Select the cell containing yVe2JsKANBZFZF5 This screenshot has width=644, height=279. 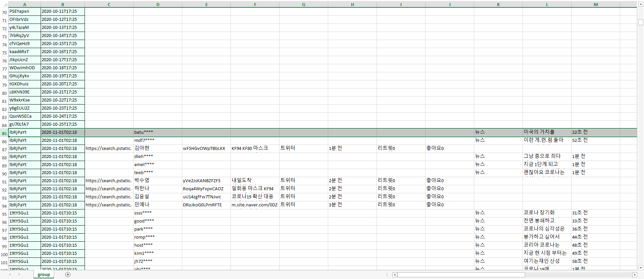click(206, 181)
